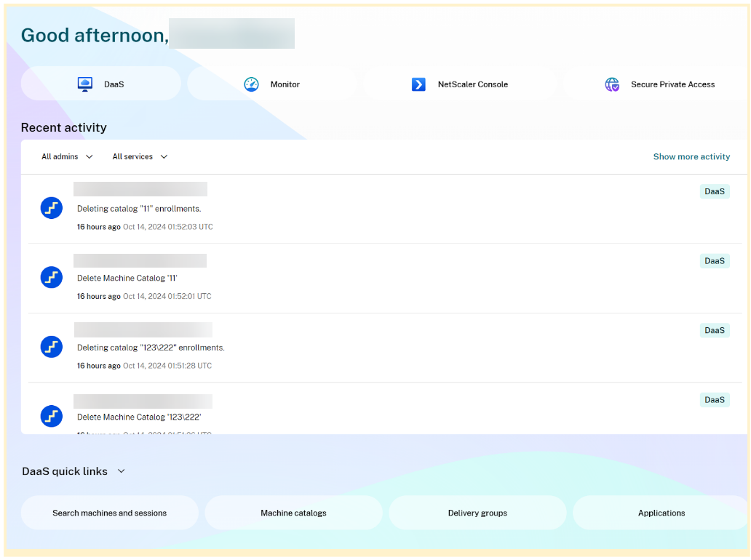751x560 pixels.
Task: Click the Secure Private Access globe icon
Action: (612, 84)
